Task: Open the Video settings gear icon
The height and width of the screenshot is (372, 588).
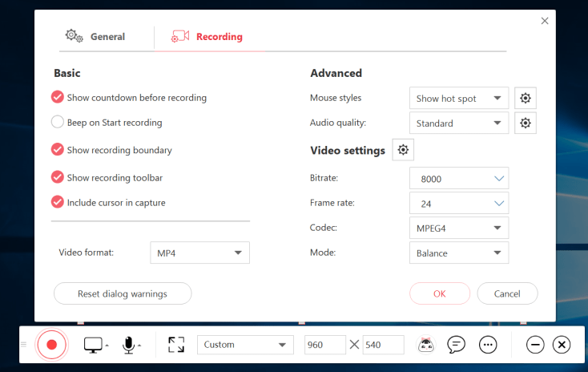Action: pos(403,150)
